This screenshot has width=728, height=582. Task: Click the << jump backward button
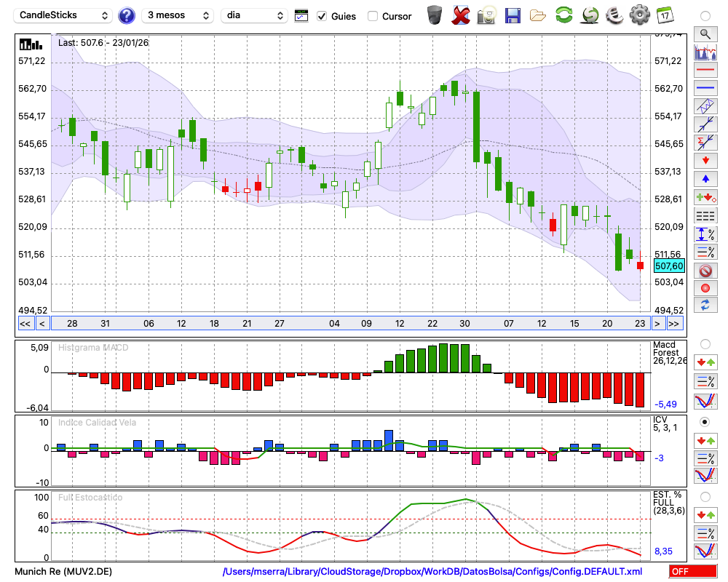coord(25,324)
